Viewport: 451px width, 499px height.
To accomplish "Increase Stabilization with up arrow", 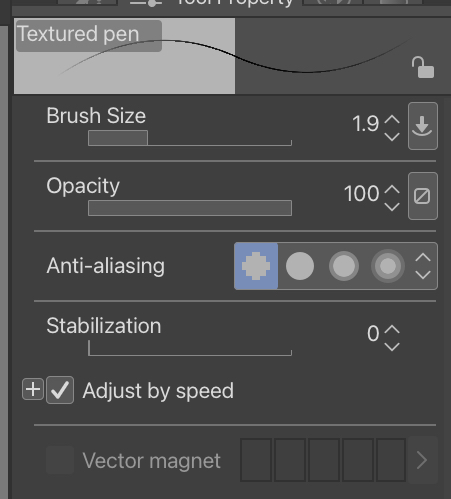I will coord(392,330).
